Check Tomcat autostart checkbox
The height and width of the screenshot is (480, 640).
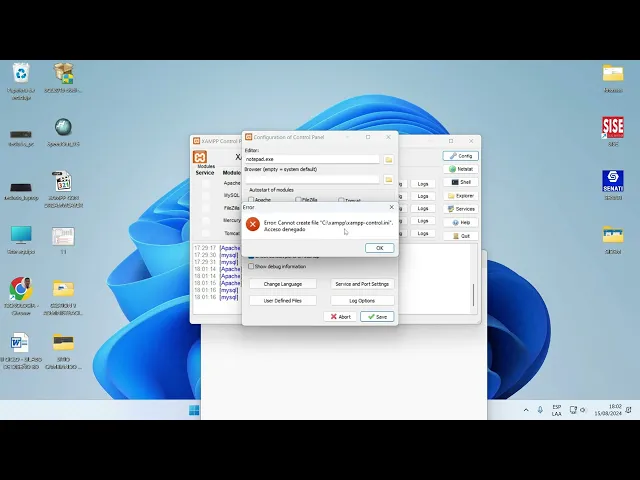coord(341,200)
